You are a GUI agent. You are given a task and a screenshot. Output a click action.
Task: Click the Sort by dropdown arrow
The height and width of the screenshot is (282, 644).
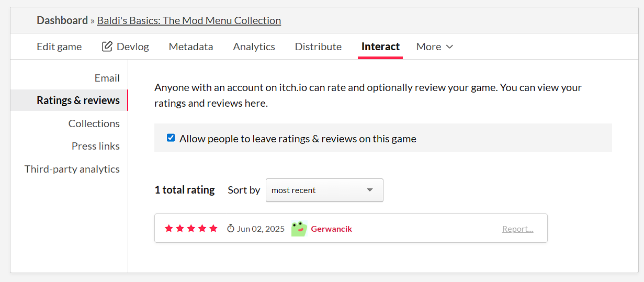(x=370, y=190)
